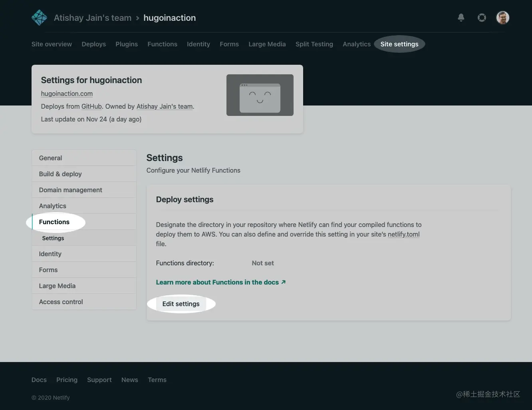This screenshot has width=532, height=410.
Task: Open the Site overview tab
Action: [52, 44]
